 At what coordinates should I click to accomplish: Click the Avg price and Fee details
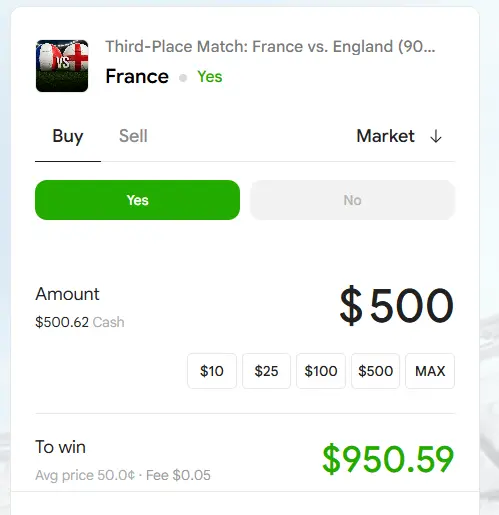[123, 475]
